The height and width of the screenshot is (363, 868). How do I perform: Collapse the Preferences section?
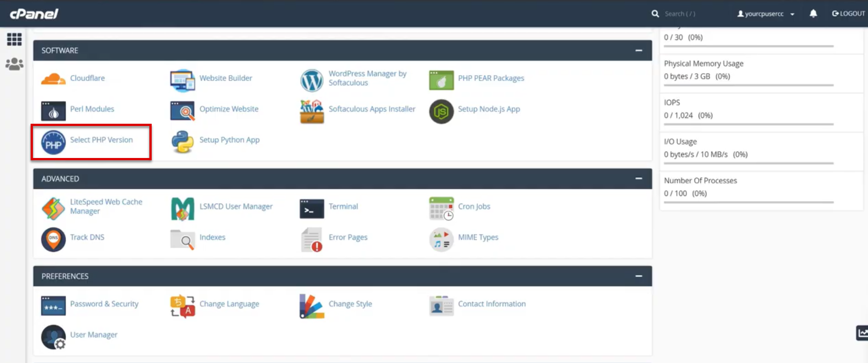point(639,276)
